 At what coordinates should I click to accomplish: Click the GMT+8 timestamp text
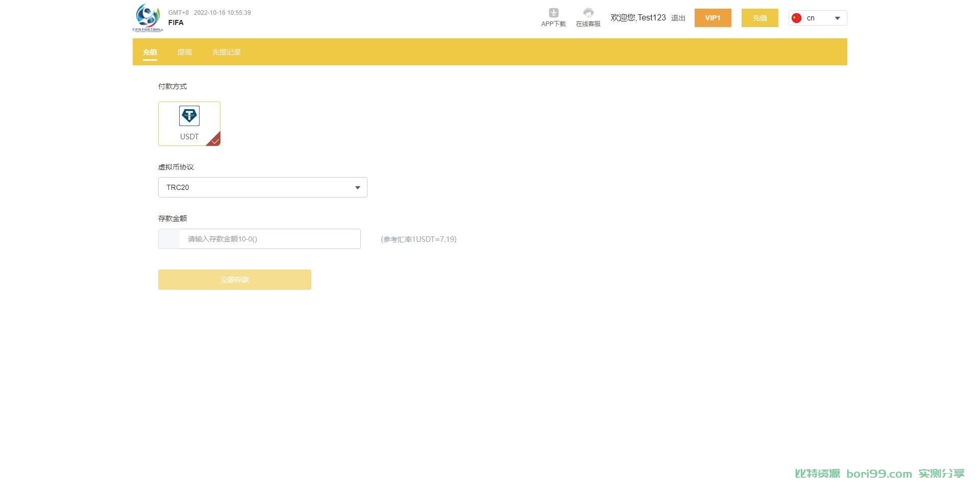210,13
